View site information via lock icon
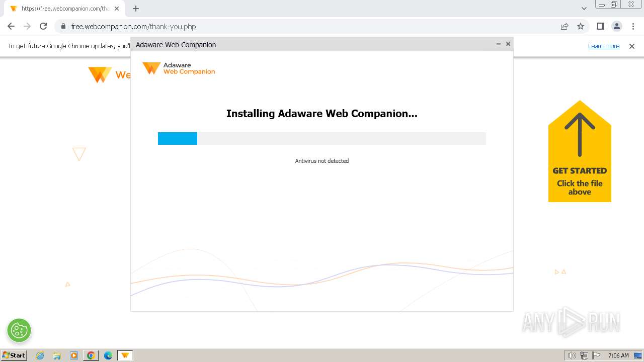The height and width of the screenshot is (362, 644). (x=63, y=27)
